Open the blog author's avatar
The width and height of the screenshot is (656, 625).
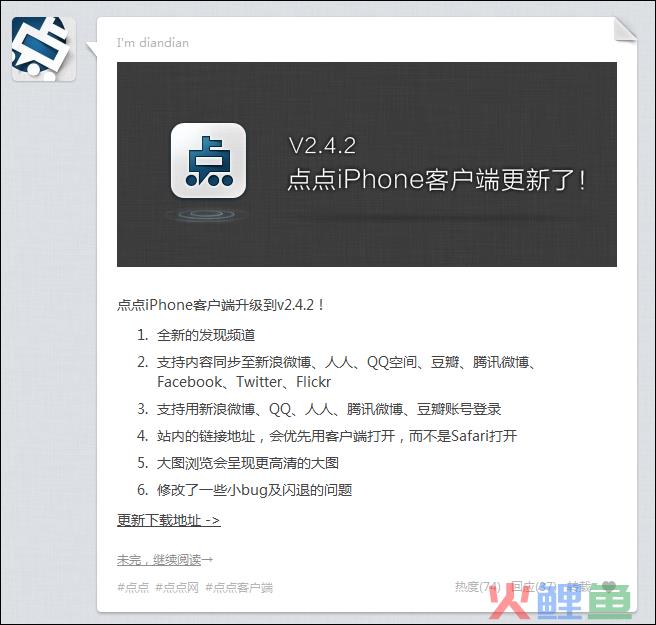click(44, 49)
